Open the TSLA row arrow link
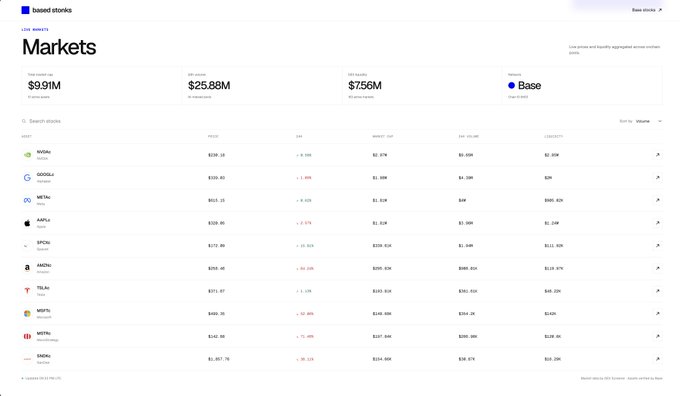This screenshot has width=680, height=396. [x=657, y=291]
